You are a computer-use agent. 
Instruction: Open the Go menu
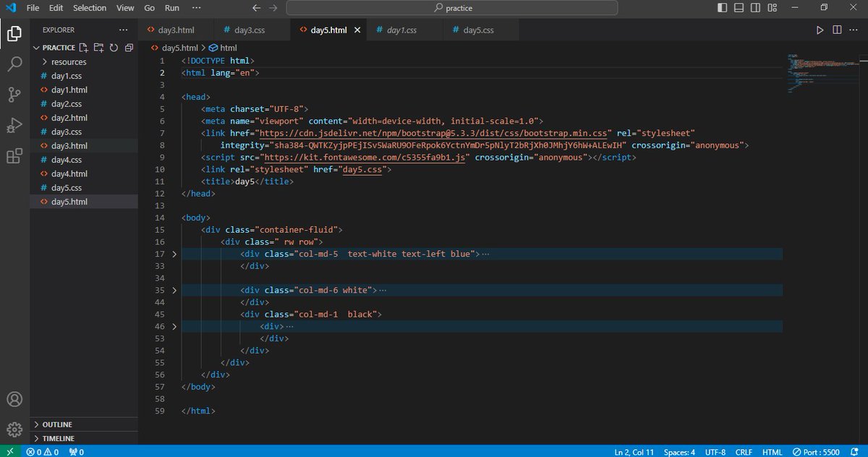click(150, 8)
